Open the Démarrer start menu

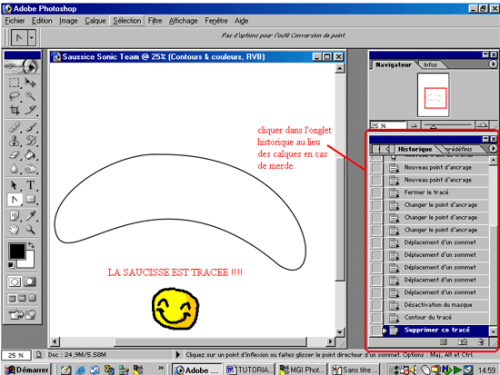point(26,370)
